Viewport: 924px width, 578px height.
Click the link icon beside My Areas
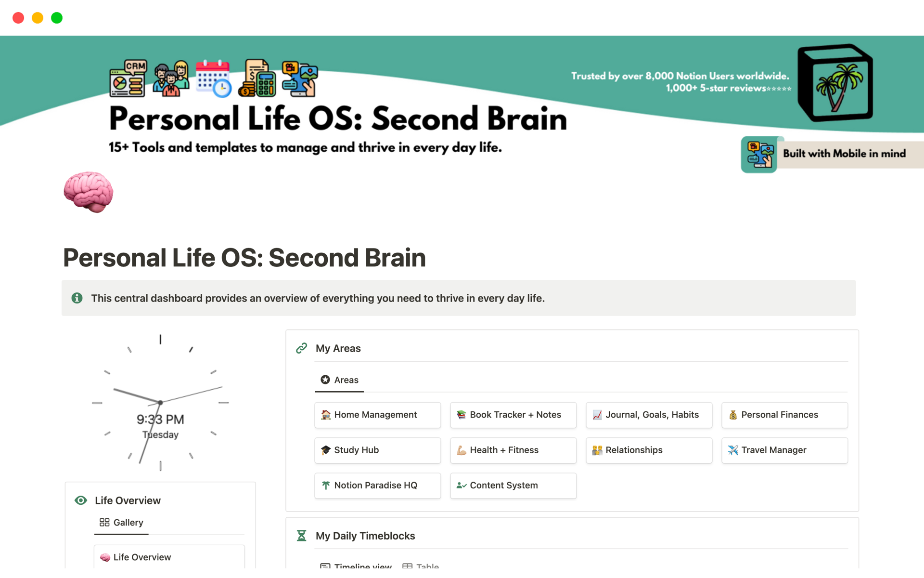click(302, 348)
